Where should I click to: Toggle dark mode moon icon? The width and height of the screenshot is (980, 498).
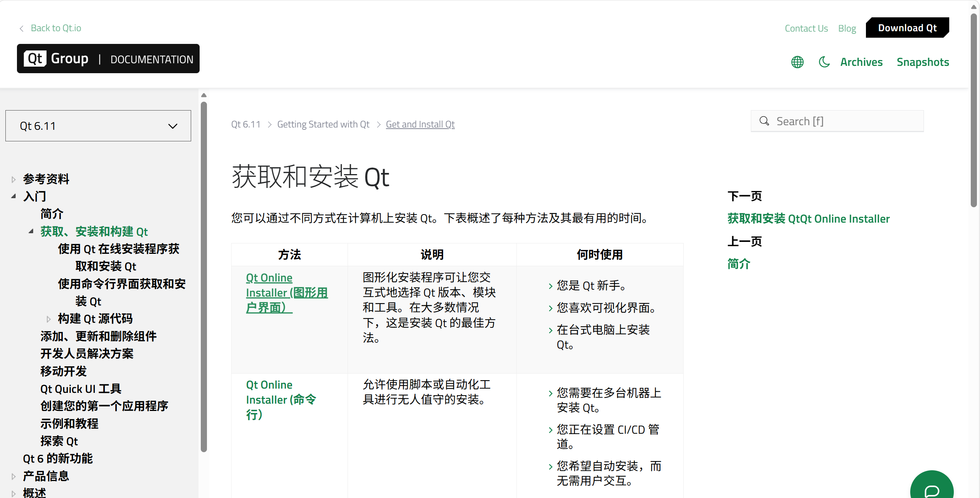point(824,62)
